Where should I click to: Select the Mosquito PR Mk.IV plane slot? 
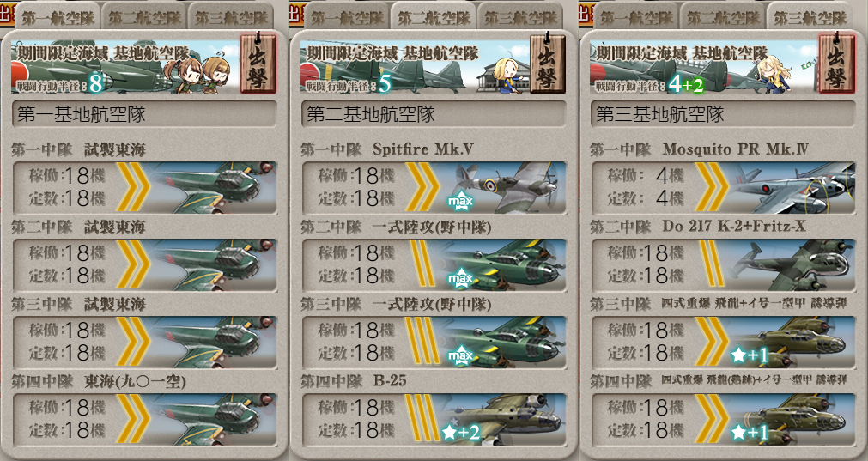pos(723,188)
